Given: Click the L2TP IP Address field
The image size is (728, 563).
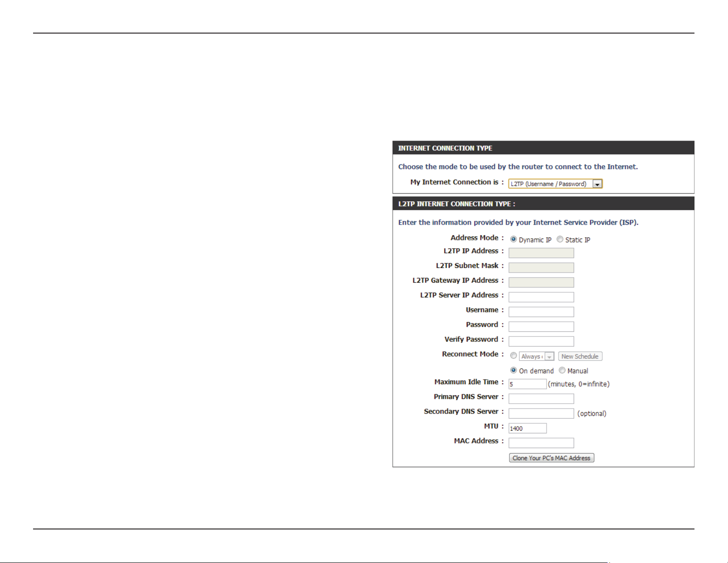Looking at the screenshot, I should coord(541,253).
